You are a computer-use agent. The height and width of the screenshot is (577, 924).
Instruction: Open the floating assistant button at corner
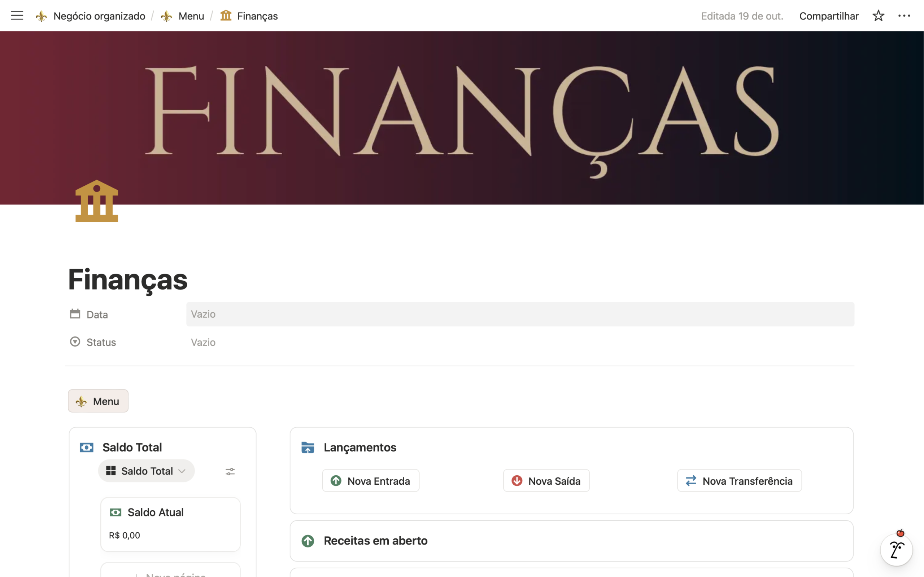(896, 550)
